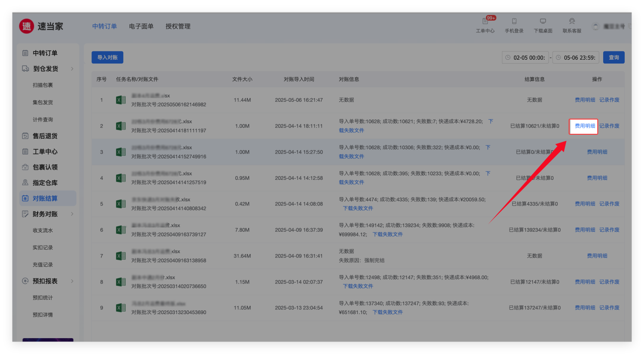Open 费用明细 for row 2
The width and height of the screenshot is (644, 354).
[585, 126]
